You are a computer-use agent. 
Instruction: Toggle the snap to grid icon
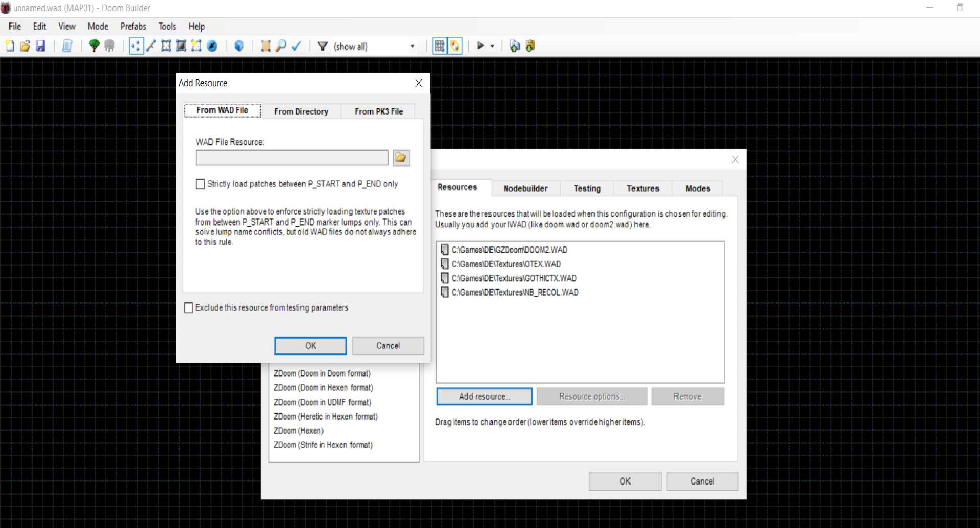tap(439, 46)
